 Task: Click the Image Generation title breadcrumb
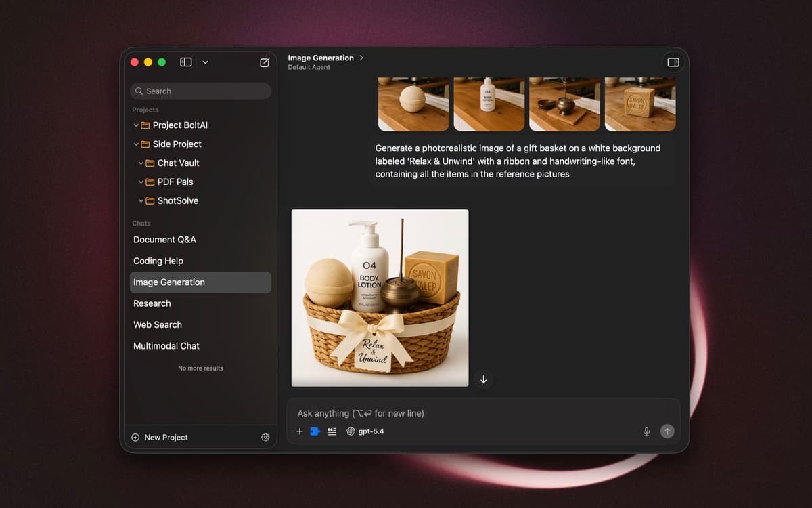pos(321,58)
